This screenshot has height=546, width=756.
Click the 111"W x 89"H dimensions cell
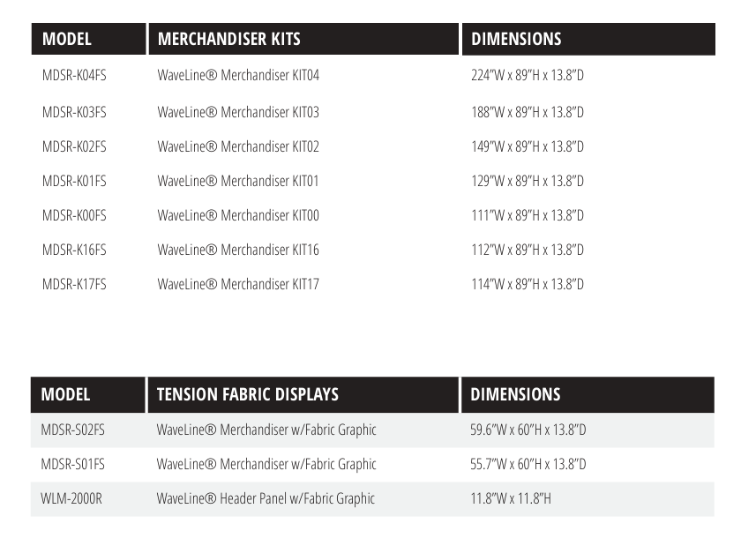pyautogui.click(x=528, y=215)
